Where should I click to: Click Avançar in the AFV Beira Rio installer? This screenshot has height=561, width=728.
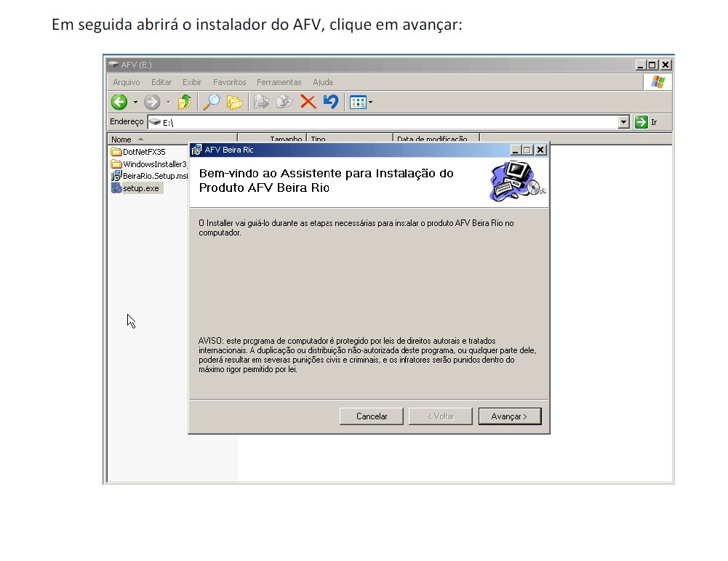(x=510, y=416)
